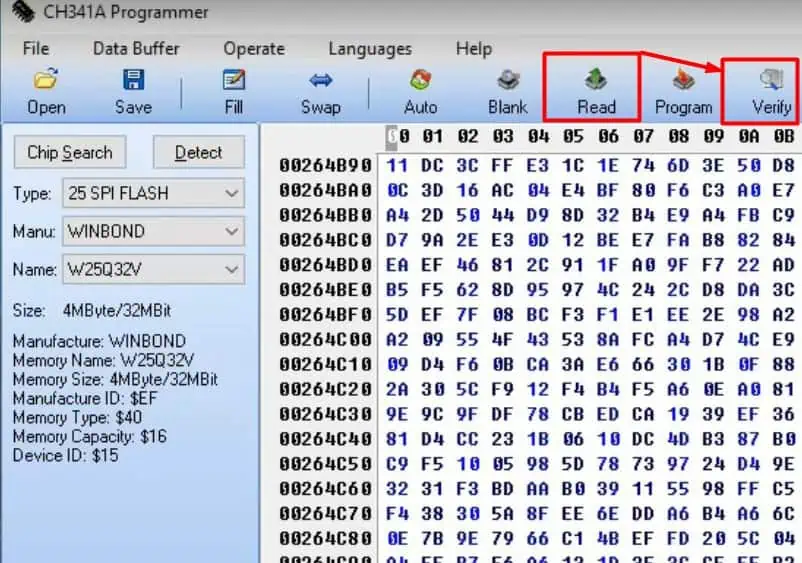This screenshot has height=563, width=802.
Task: Click byte 7F in row 00264BF0
Action: (x=467, y=315)
